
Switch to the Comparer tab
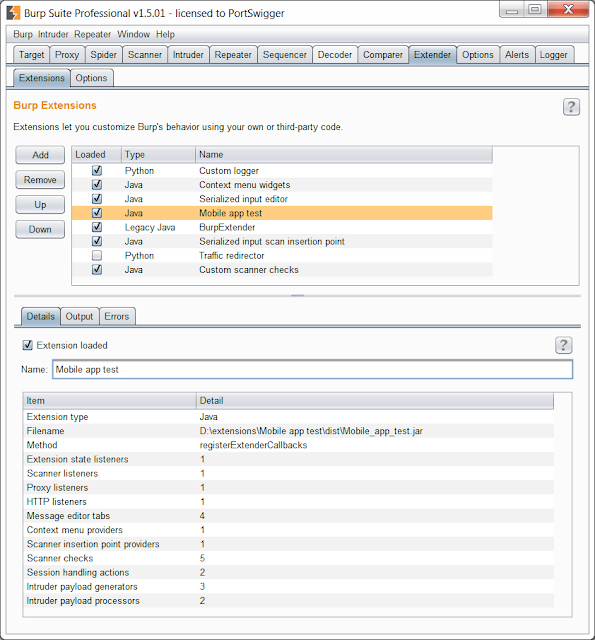[x=383, y=55]
